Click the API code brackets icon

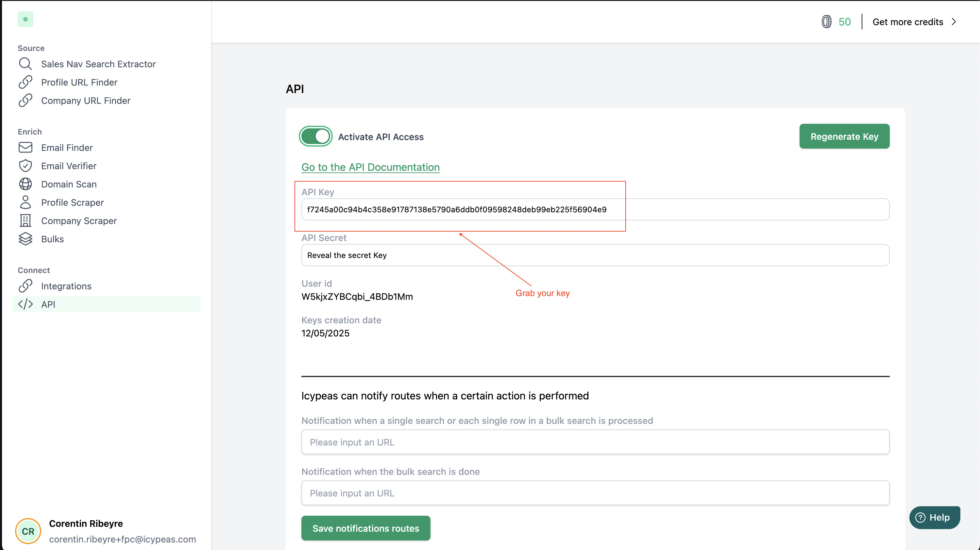[x=25, y=304]
